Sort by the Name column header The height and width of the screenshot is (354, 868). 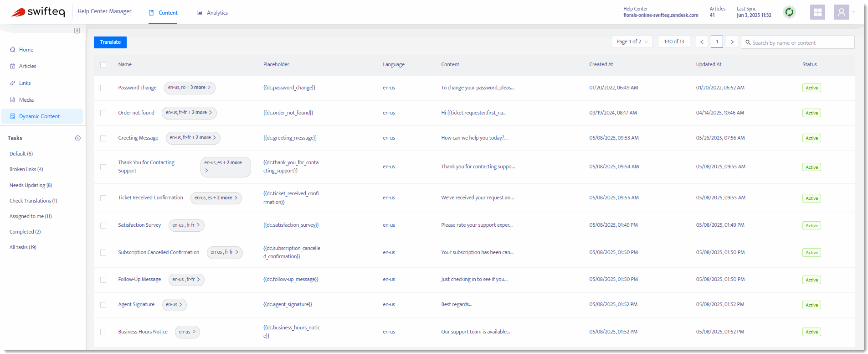pyautogui.click(x=125, y=64)
